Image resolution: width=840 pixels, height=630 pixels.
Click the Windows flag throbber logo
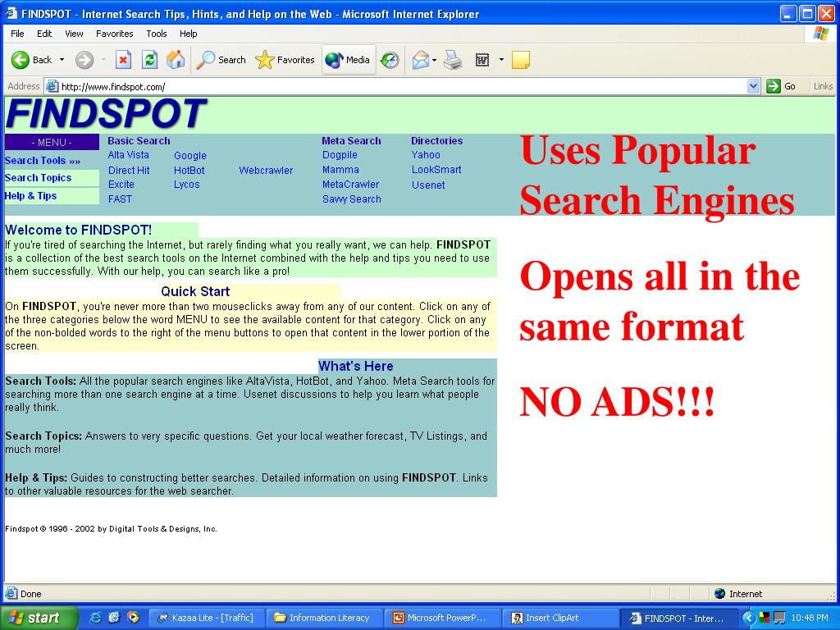(820, 34)
